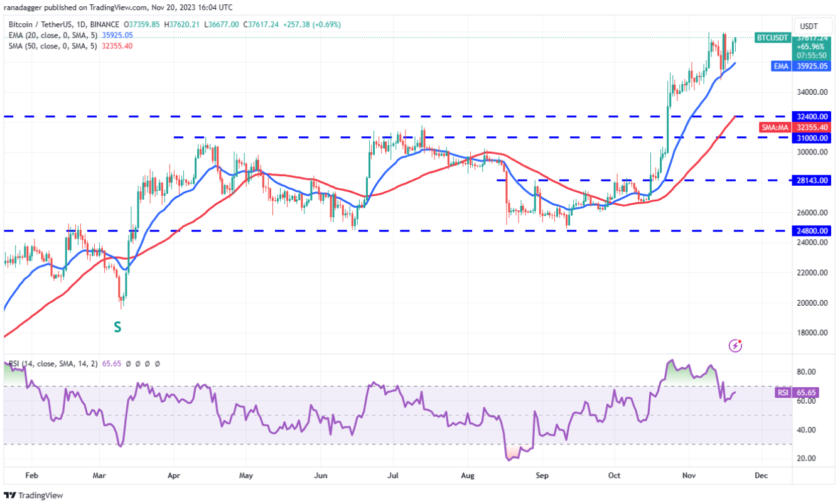Click the RSI 20.00 scale tick

pyautogui.click(x=807, y=458)
